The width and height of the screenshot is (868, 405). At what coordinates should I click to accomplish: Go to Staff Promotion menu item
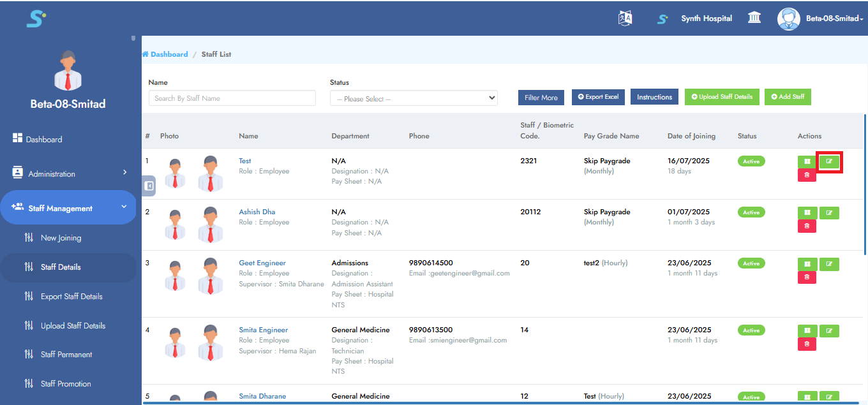66,384
